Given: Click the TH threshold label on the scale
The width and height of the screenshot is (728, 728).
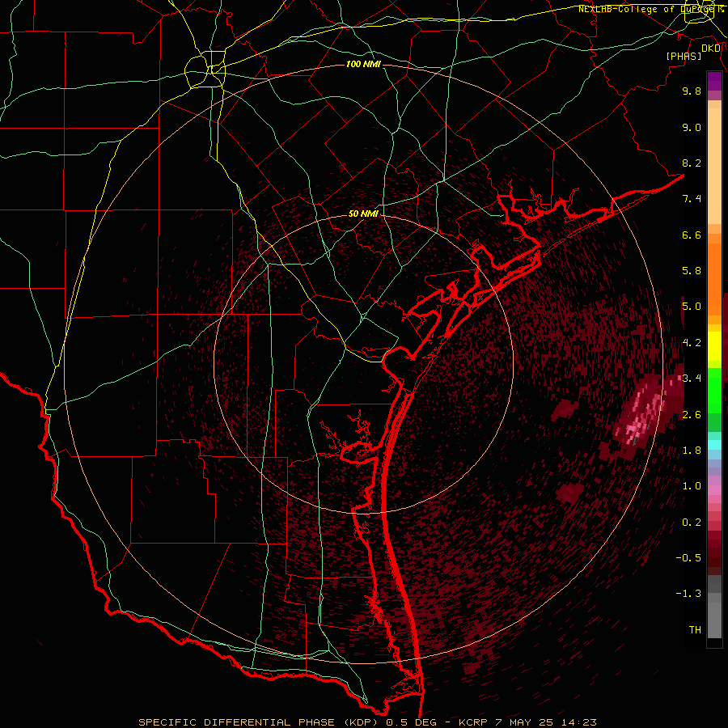Looking at the screenshot, I should click(695, 630).
